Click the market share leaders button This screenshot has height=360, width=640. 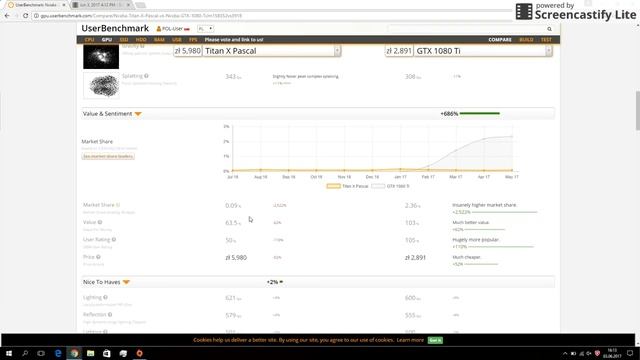108,156
